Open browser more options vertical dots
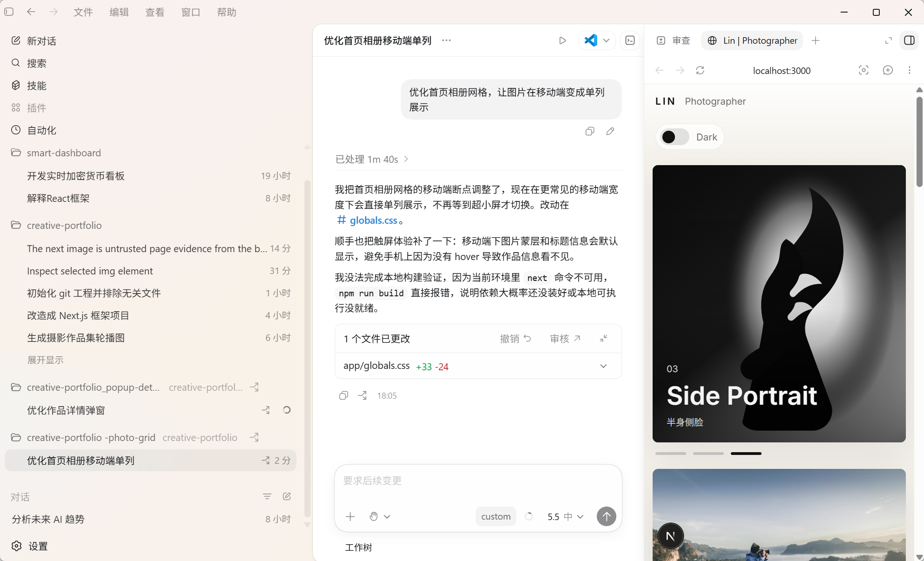924x561 pixels. [910, 70]
